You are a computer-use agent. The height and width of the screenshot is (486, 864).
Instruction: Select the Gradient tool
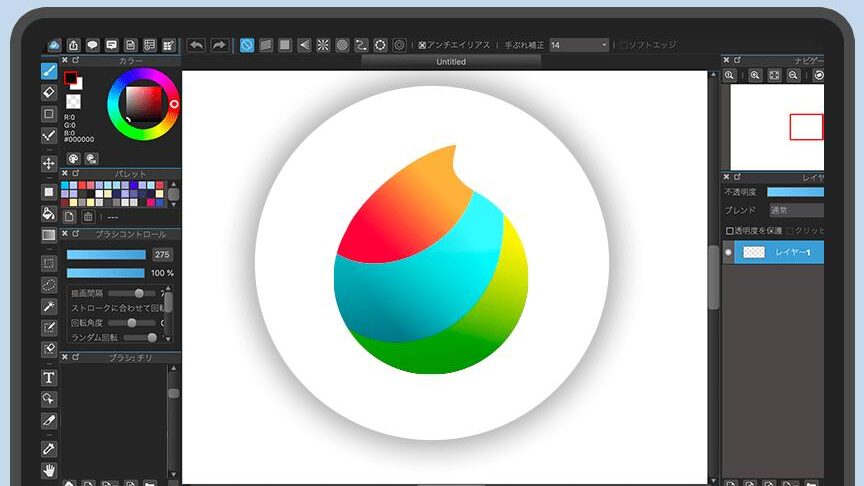[48, 235]
